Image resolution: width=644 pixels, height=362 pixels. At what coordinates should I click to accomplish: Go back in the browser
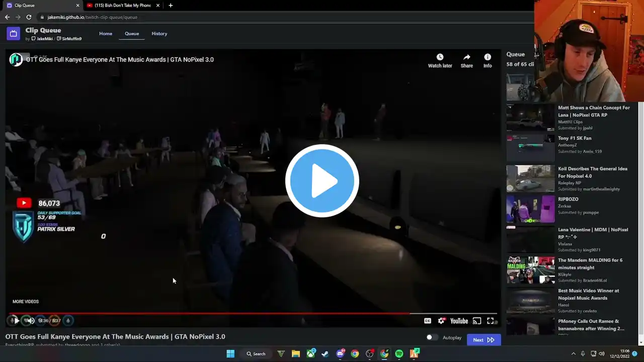[7, 17]
